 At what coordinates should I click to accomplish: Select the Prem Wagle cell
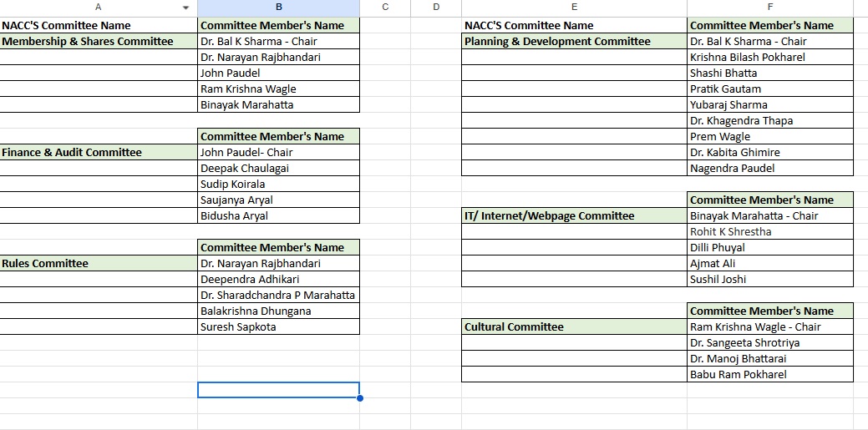pos(770,137)
